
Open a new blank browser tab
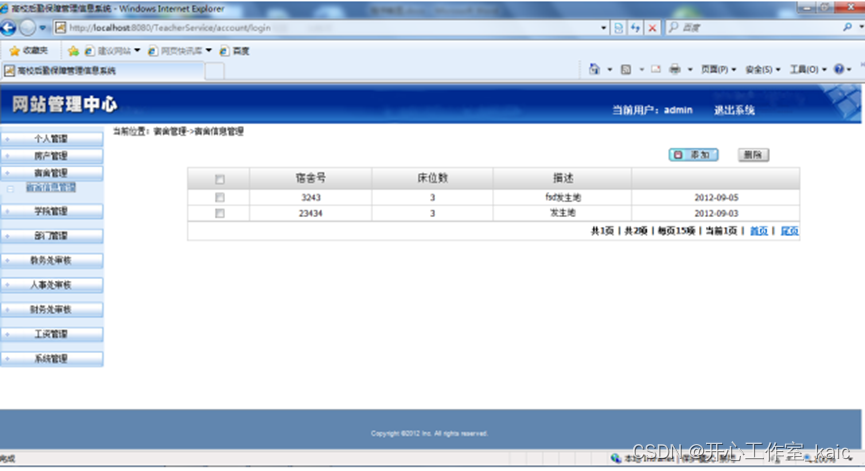pos(215,71)
